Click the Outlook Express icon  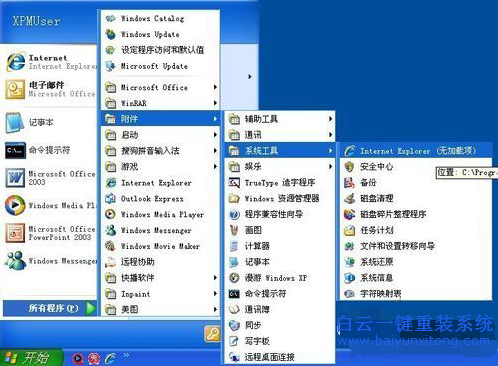[110, 199]
